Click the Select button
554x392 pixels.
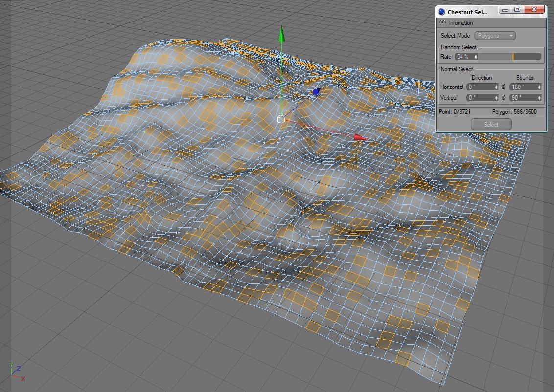click(491, 125)
